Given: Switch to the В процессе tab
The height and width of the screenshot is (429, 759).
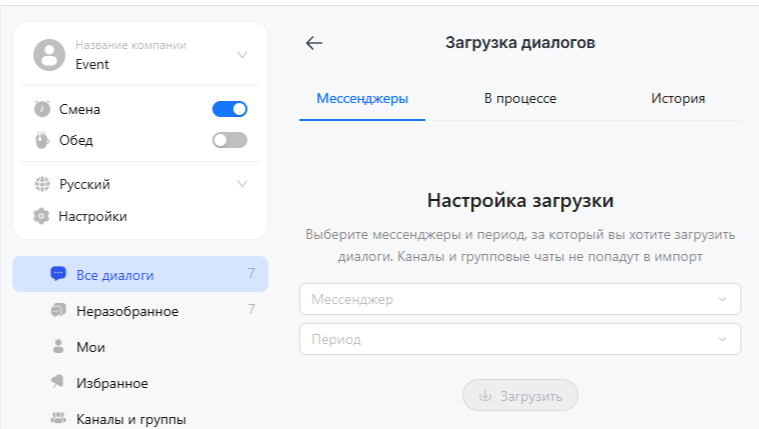Looking at the screenshot, I should click(520, 98).
